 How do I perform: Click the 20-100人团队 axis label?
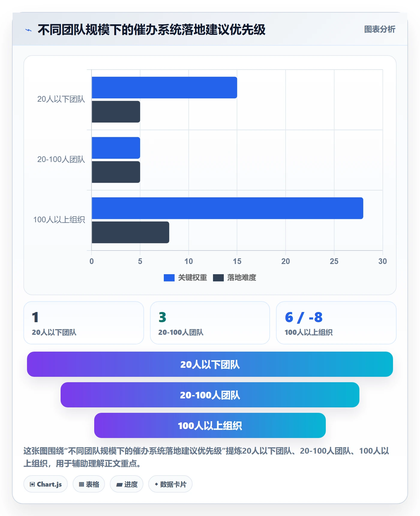point(61,160)
